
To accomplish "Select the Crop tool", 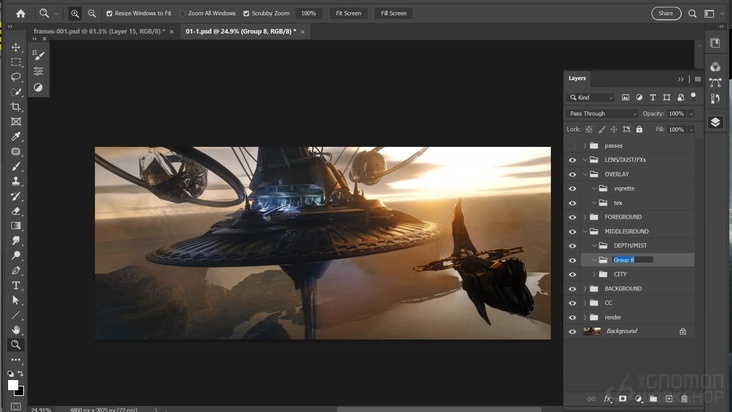I will pos(16,107).
